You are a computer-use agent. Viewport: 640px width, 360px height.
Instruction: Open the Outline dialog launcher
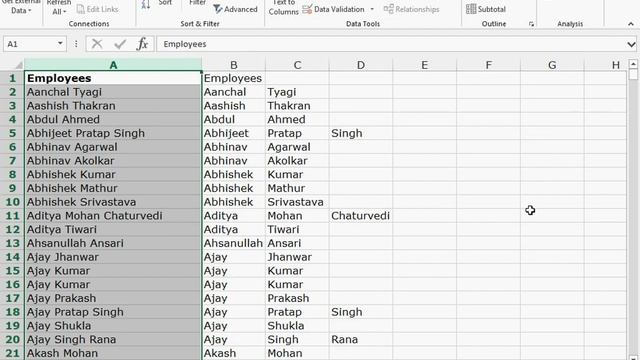click(531, 24)
